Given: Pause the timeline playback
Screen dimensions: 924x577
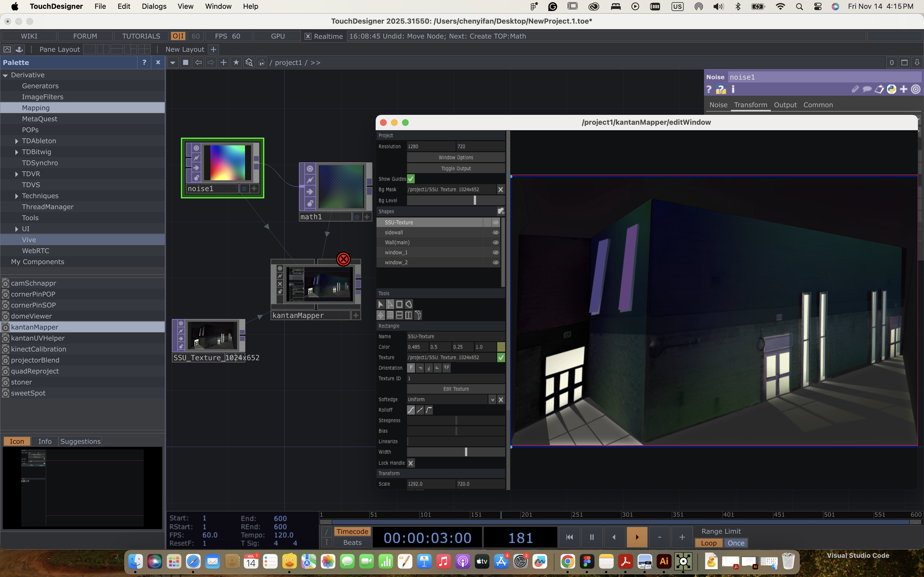Looking at the screenshot, I should click(592, 537).
